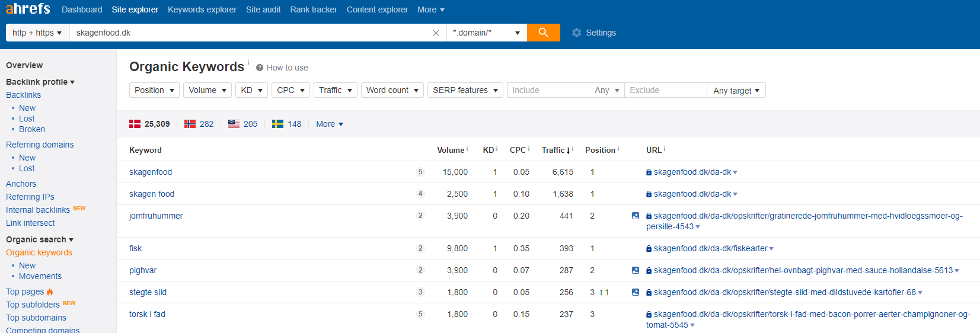Expand the SERP features filter
The width and height of the screenshot is (980, 333).
465,90
